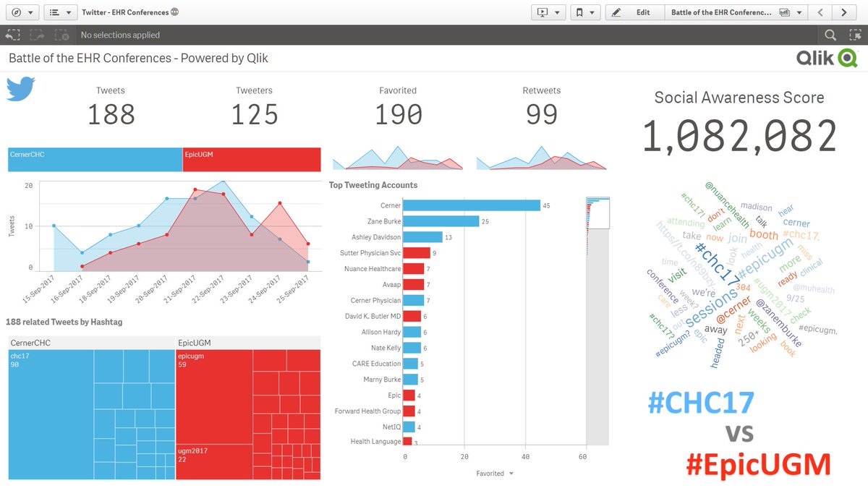Select the ugm2017 22 treemap block
868x488 pixels.
click(214, 462)
